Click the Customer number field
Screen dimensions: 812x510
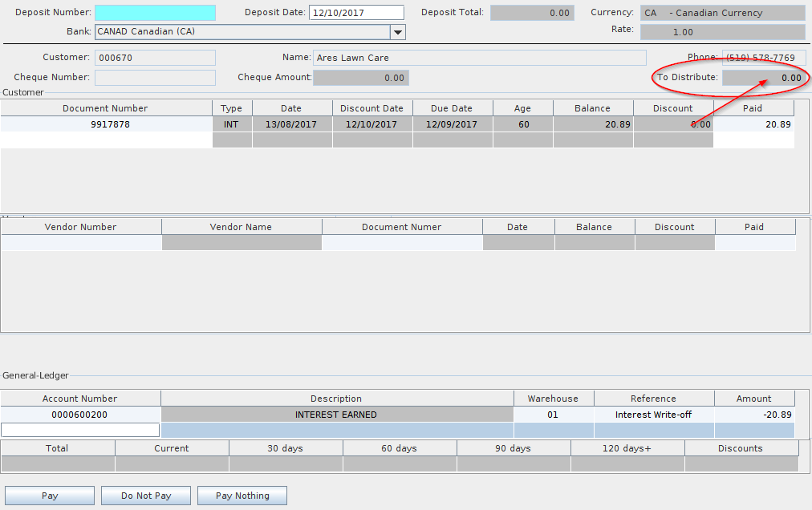coord(155,58)
